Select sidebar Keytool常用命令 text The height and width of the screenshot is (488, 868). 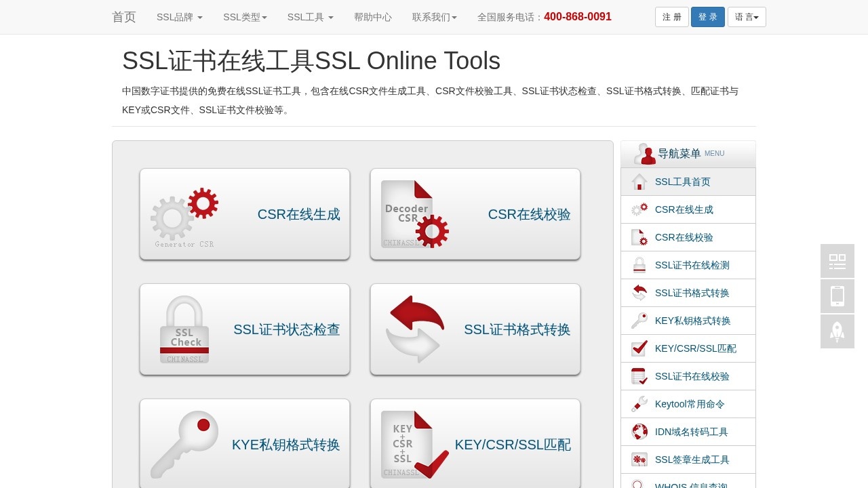click(690, 404)
